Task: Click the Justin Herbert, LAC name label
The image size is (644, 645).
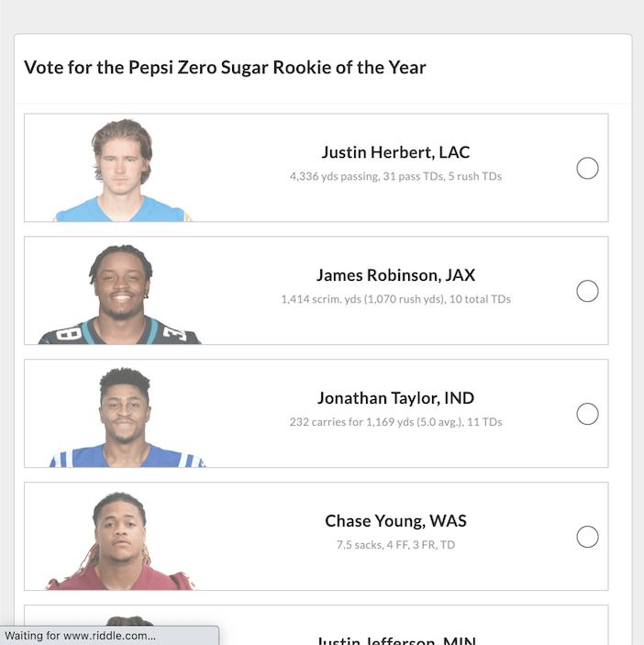Action: pos(395,152)
